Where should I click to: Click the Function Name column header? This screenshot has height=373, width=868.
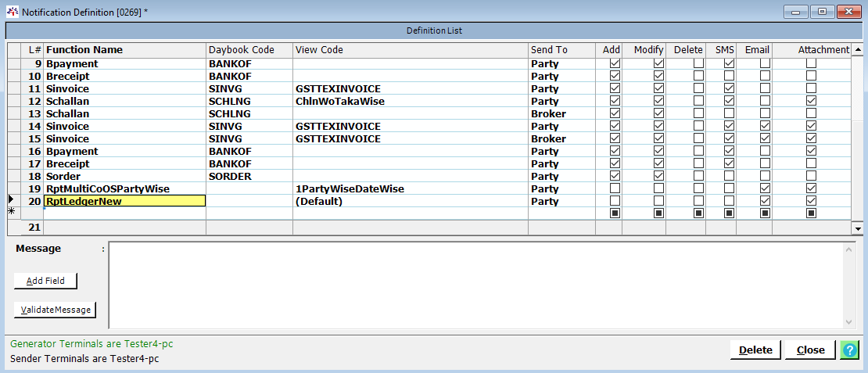[84, 49]
